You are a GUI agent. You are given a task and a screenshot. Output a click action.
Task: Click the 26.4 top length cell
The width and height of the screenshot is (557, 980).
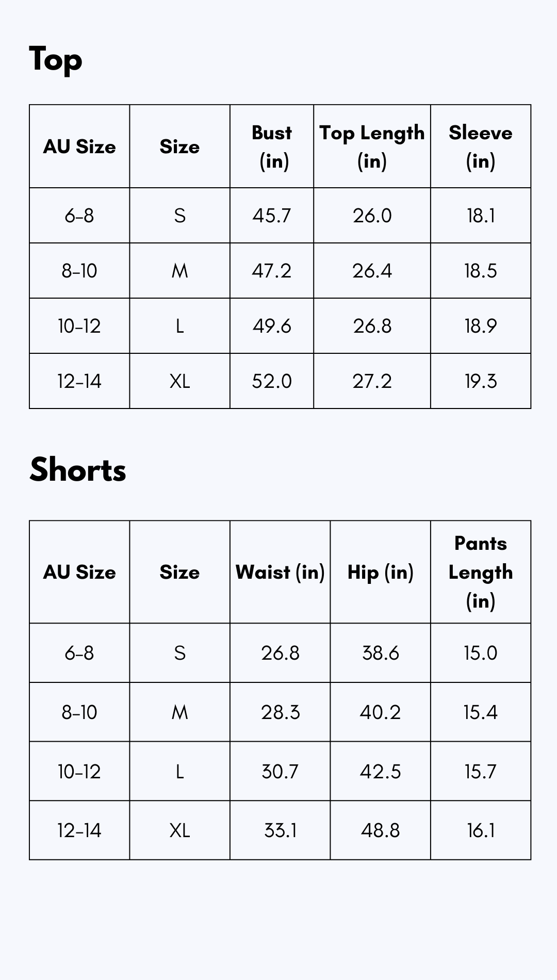pyautogui.click(x=372, y=271)
